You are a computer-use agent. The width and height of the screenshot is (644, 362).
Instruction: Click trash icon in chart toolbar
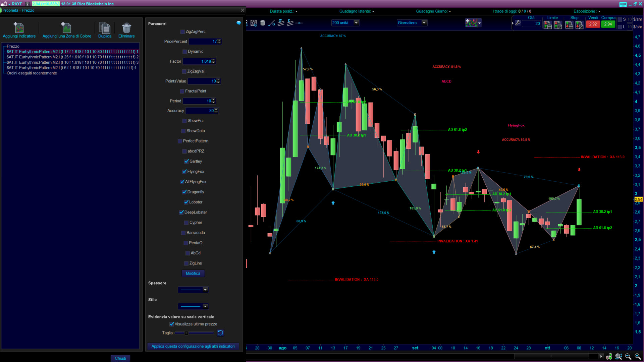coord(263,23)
